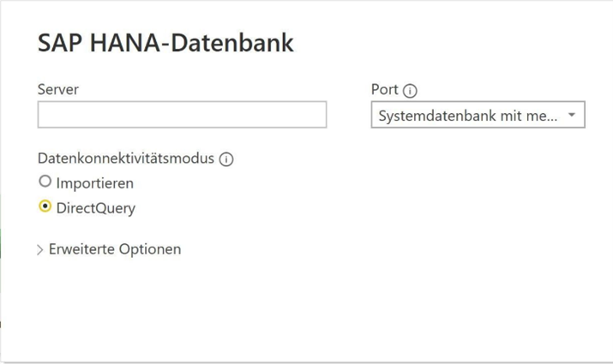Choose import mode via the Importieren label
Image resolution: width=613 pixels, height=364 pixels.
click(95, 183)
